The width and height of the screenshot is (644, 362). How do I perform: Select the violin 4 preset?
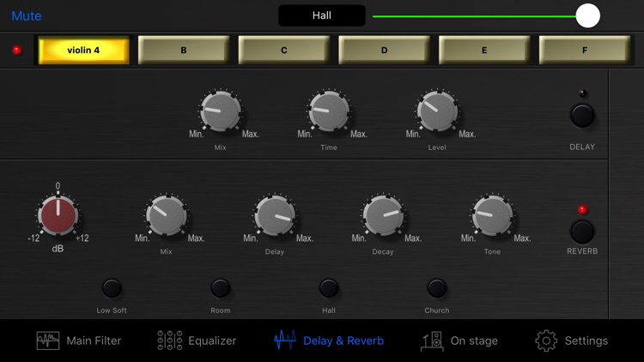83,50
